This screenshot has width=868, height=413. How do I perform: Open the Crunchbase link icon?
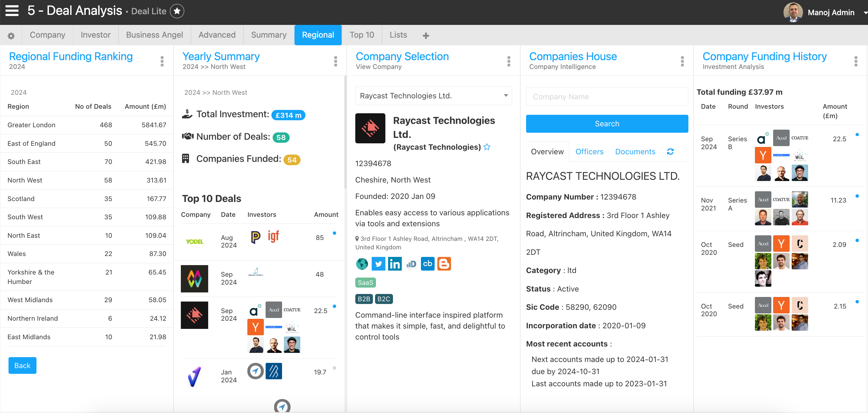pyautogui.click(x=427, y=264)
